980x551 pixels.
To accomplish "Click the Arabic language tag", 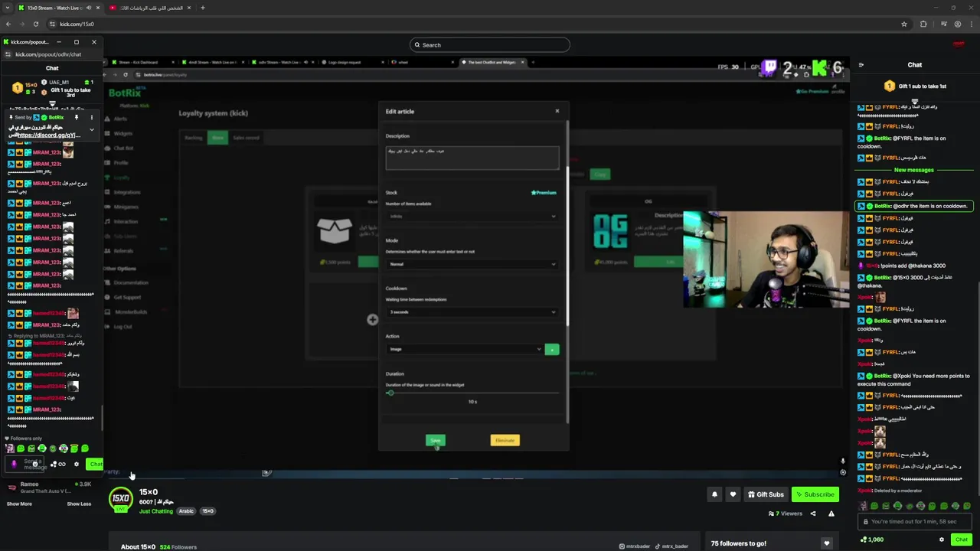I will [x=186, y=511].
